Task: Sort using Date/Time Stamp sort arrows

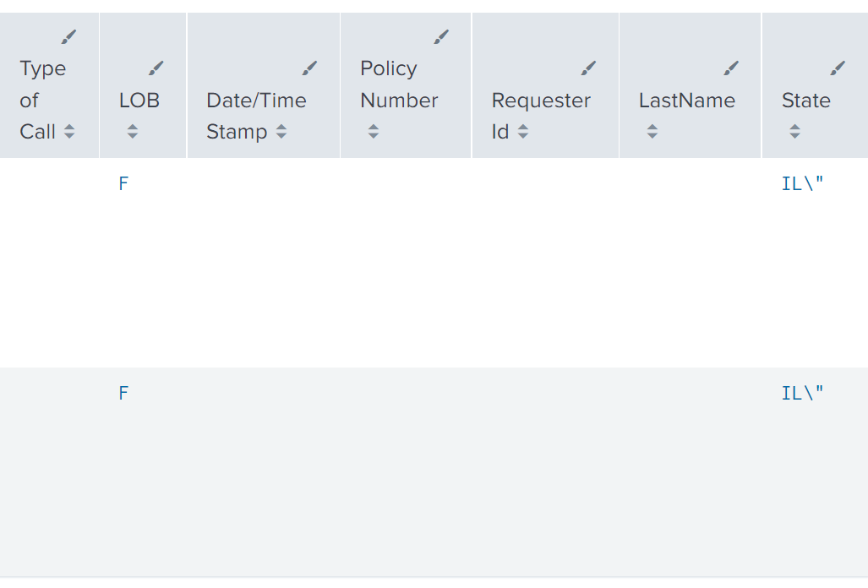Action: click(x=281, y=132)
